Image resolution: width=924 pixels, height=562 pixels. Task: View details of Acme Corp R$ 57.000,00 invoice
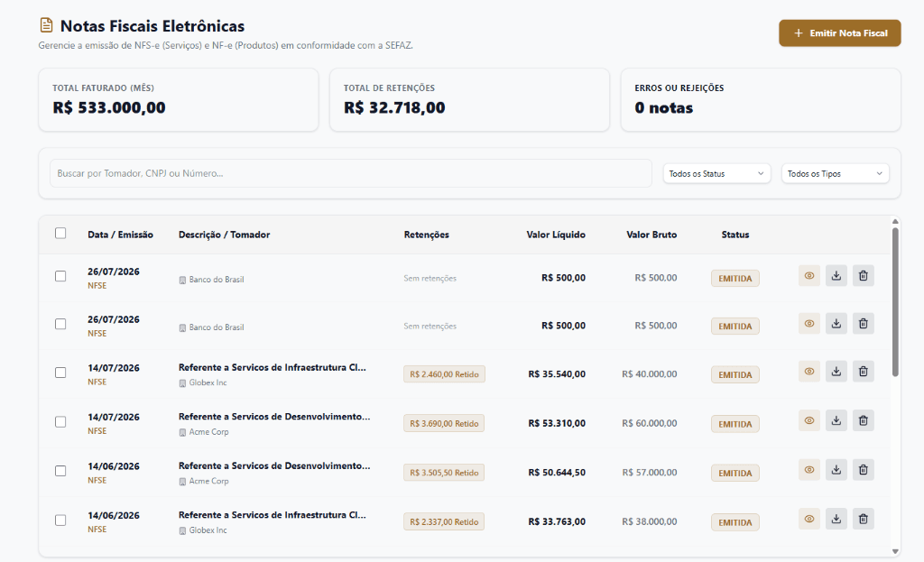(x=809, y=470)
